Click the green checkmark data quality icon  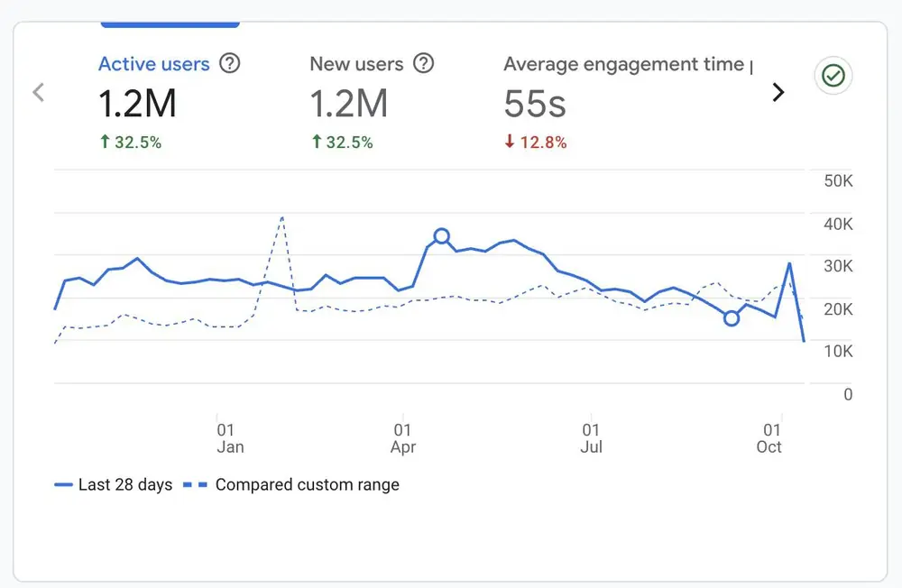(x=833, y=76)
